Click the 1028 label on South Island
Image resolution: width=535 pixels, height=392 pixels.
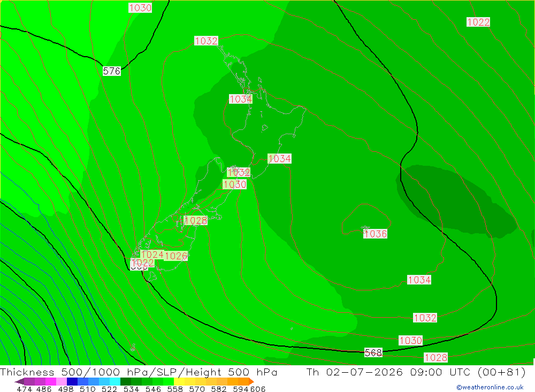coord(195,220)
